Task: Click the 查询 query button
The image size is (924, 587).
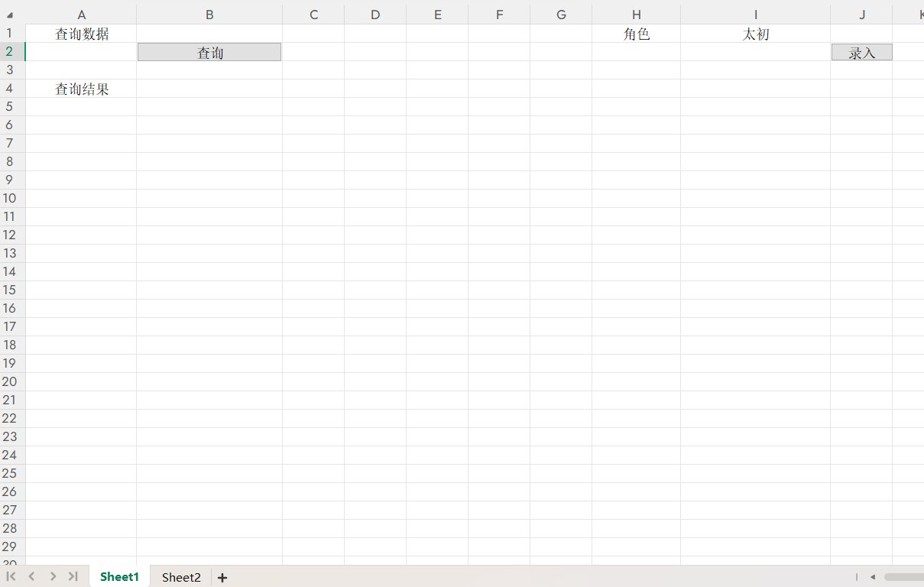Action: pyautogui.click(x=209, y=51)
